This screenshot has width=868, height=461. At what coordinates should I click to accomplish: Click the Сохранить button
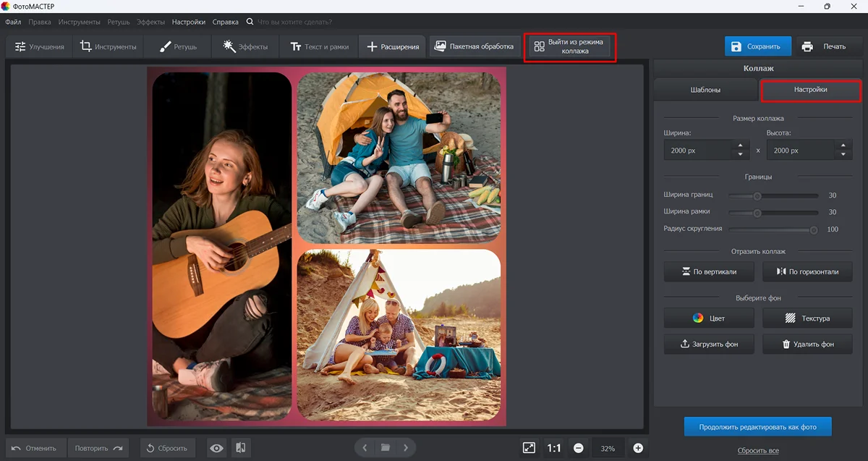(757, 46)
